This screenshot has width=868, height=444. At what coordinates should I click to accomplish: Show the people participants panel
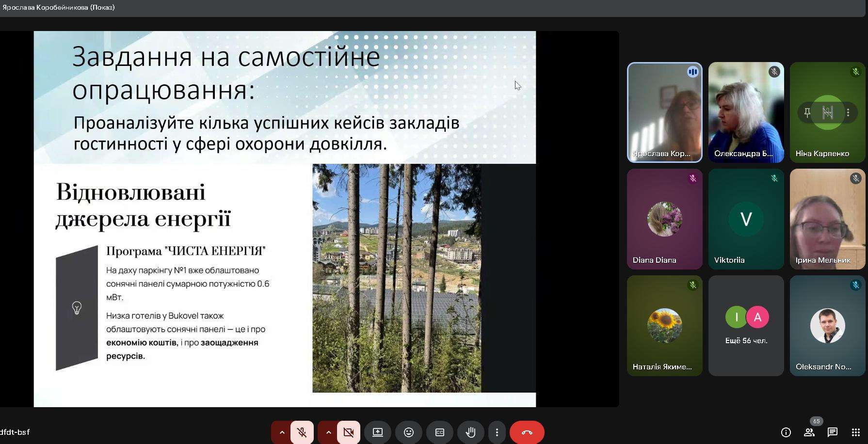click(x=809, y=432)
